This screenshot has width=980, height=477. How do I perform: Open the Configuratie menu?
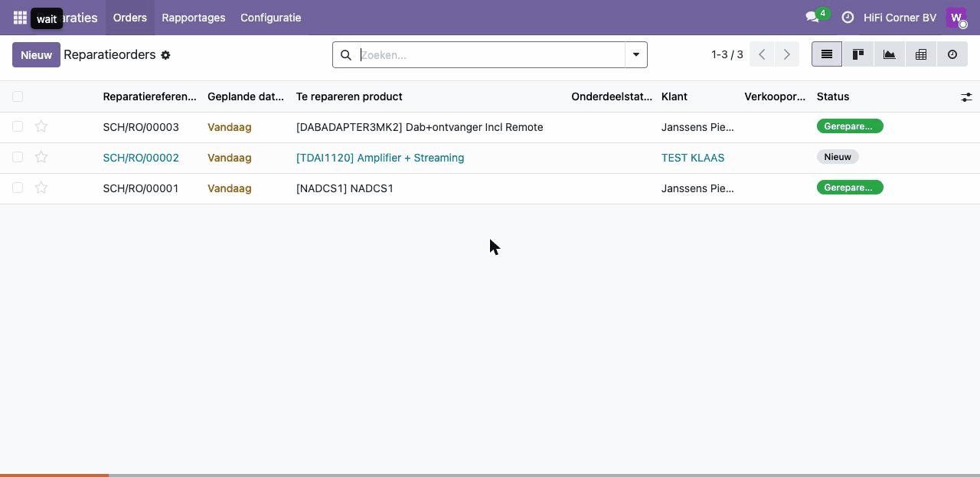(x=270, y=18)
